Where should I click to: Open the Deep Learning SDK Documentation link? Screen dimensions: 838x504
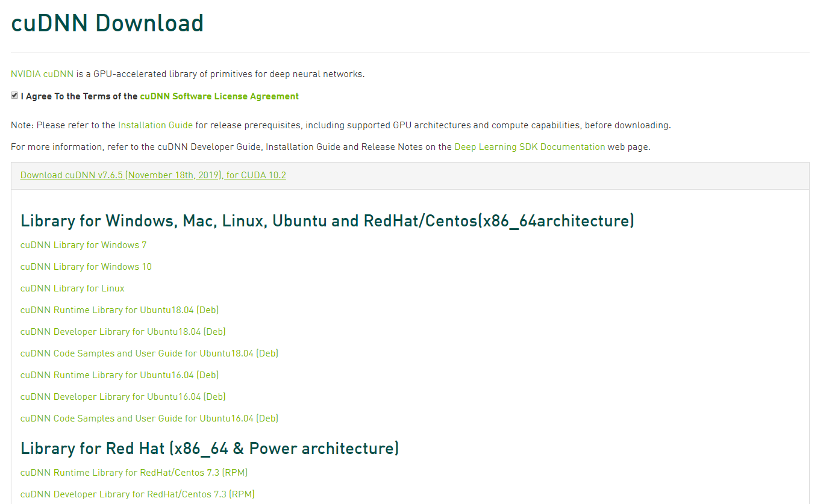[530, 147]
